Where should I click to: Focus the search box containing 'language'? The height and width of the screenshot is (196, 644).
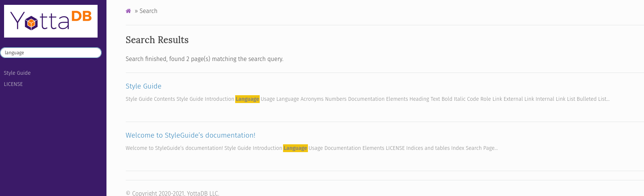51,53
